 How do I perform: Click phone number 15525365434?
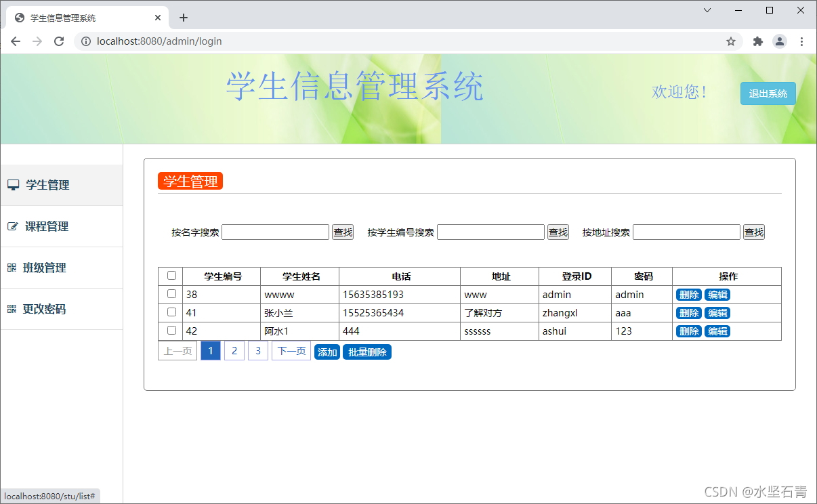click(373, 313)
